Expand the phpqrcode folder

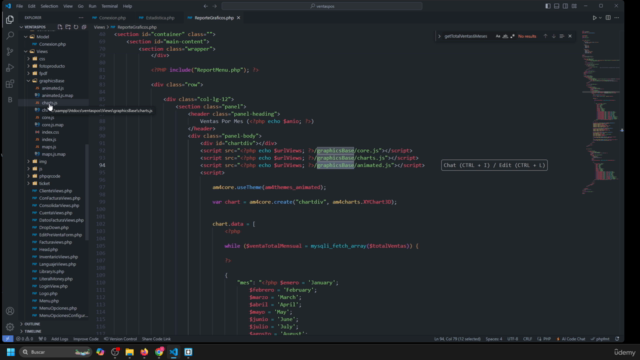tap(49, 176)
